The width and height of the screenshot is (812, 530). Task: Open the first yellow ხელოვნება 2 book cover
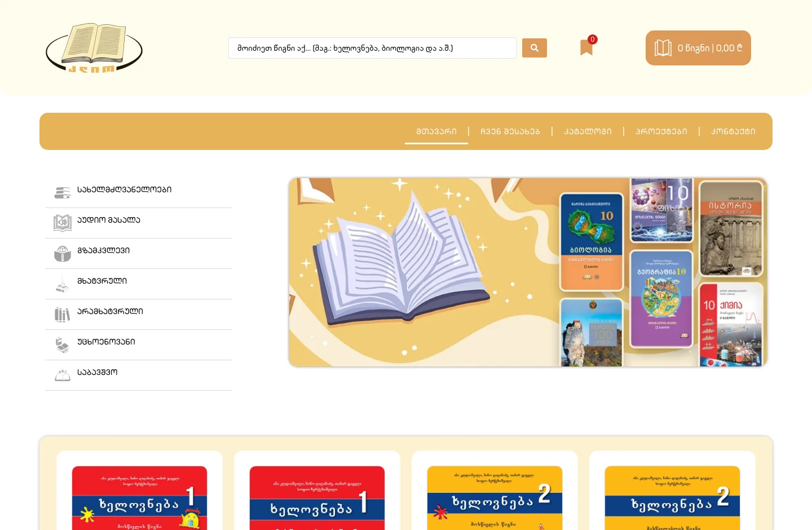coord(495,498)
